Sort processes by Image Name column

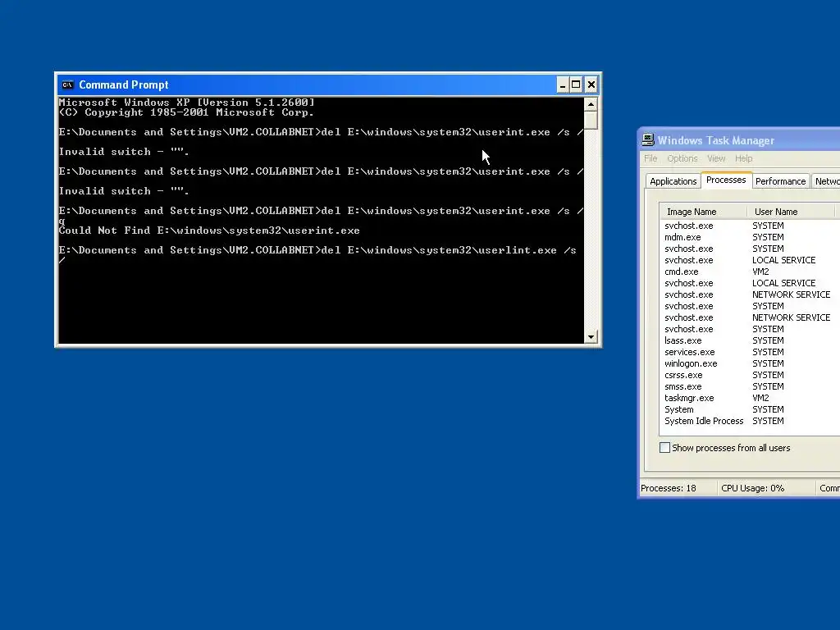point(703,212)
